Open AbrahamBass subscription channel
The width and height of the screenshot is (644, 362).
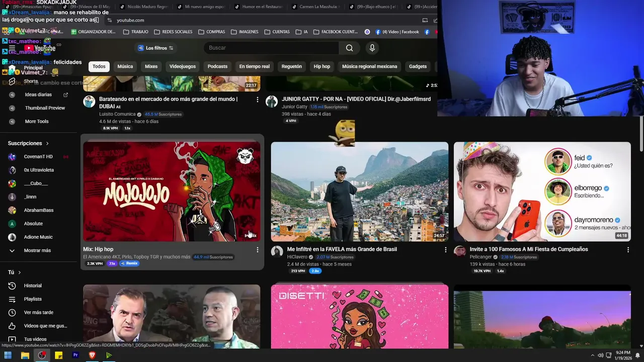coord(37,210)
